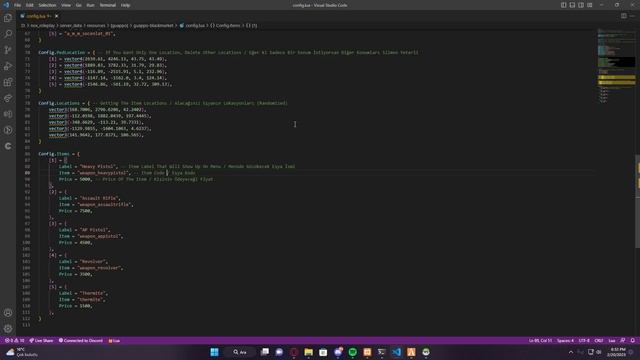Toggle the primary sidebar layout icon
Image resolution: width=640 pixels, height=360 pixels.
[x=563, y=5]
